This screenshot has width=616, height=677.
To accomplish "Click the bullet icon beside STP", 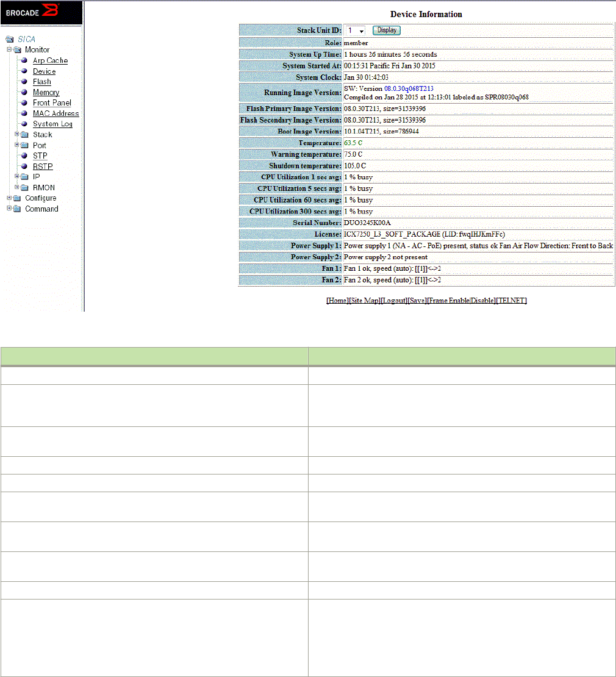I will (24, 156).
